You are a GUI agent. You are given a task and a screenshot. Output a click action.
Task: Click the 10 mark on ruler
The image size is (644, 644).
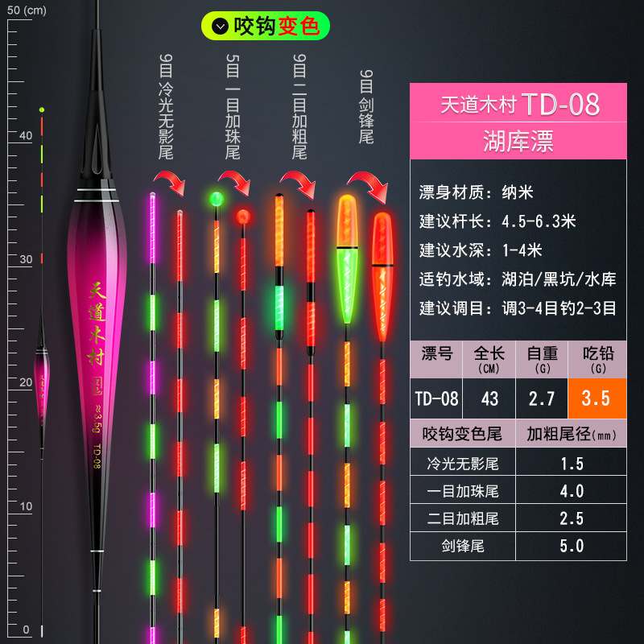(26, 506)
